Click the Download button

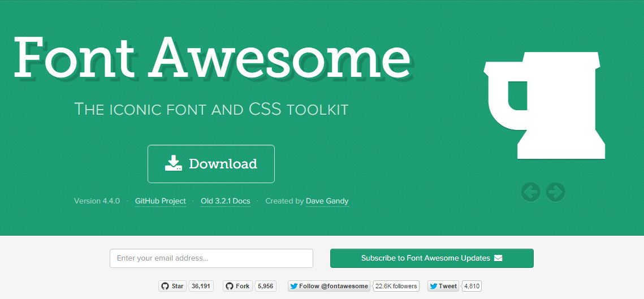211,164
